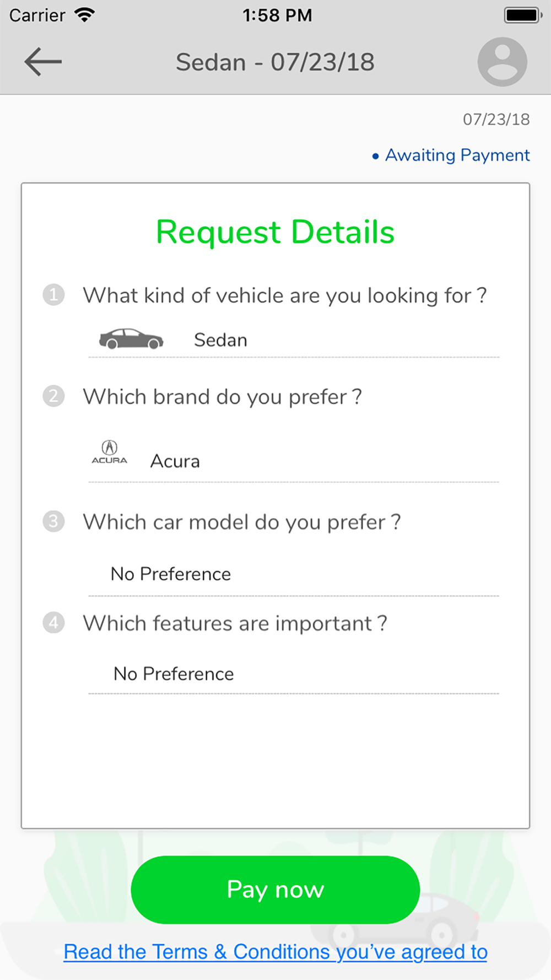Open the user profile avatar
551x980 pixels.
tap(502, 62)
